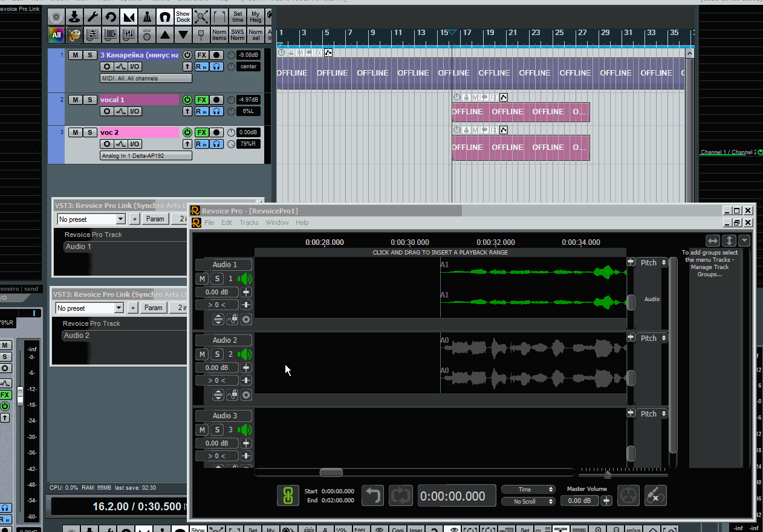Click gear settings icon on Audio 1 track

tap(246, 319)
